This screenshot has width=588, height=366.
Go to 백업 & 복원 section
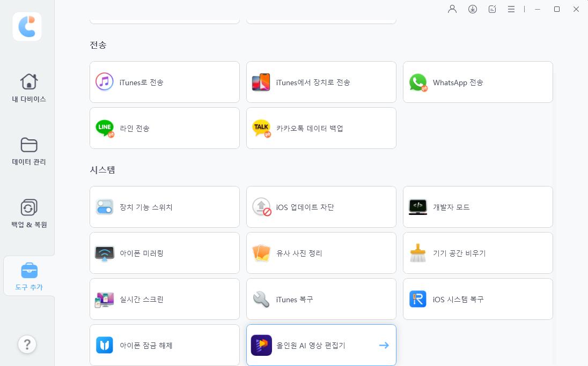(x=28, y=213)
